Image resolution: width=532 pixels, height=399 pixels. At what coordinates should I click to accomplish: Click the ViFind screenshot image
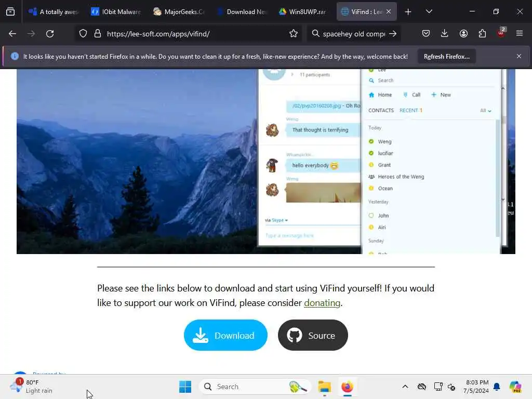(x=266, y=162)
